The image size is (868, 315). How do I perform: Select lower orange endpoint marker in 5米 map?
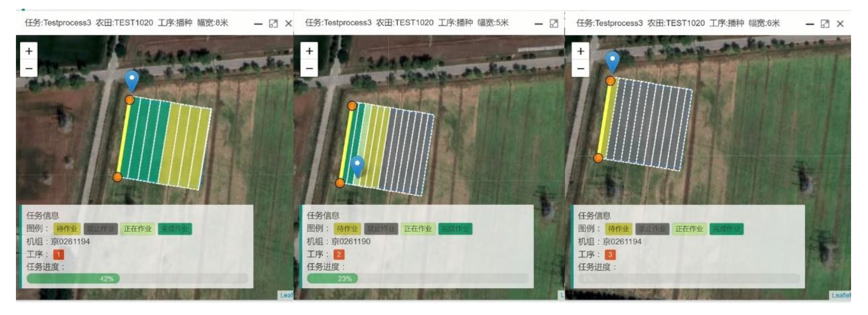340,183
